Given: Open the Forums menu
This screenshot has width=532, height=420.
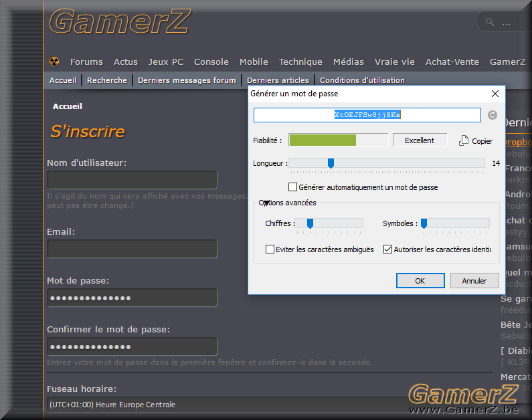Looking at the screenshot, I should (86, 62).
